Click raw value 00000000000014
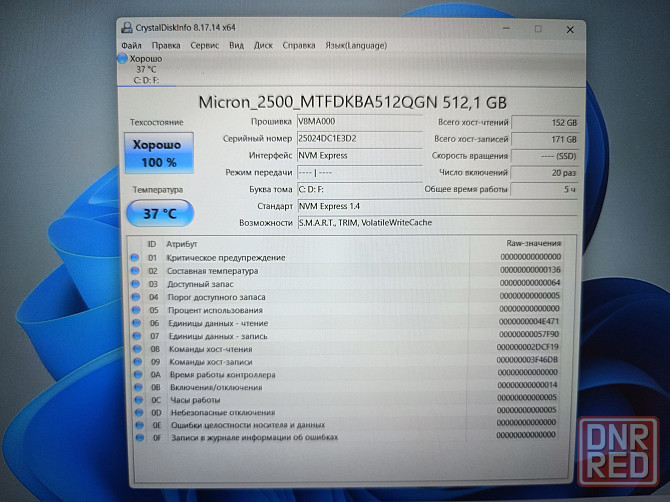The height and width of the screenshot is (502, 670). click(528, 385)
